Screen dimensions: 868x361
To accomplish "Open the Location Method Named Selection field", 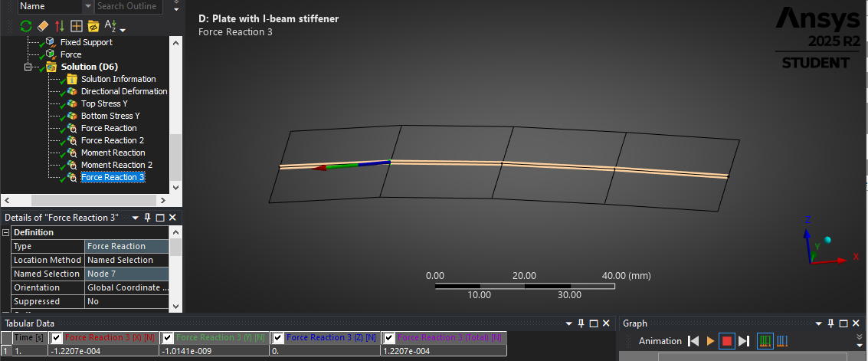I will (x=126, y=261).
